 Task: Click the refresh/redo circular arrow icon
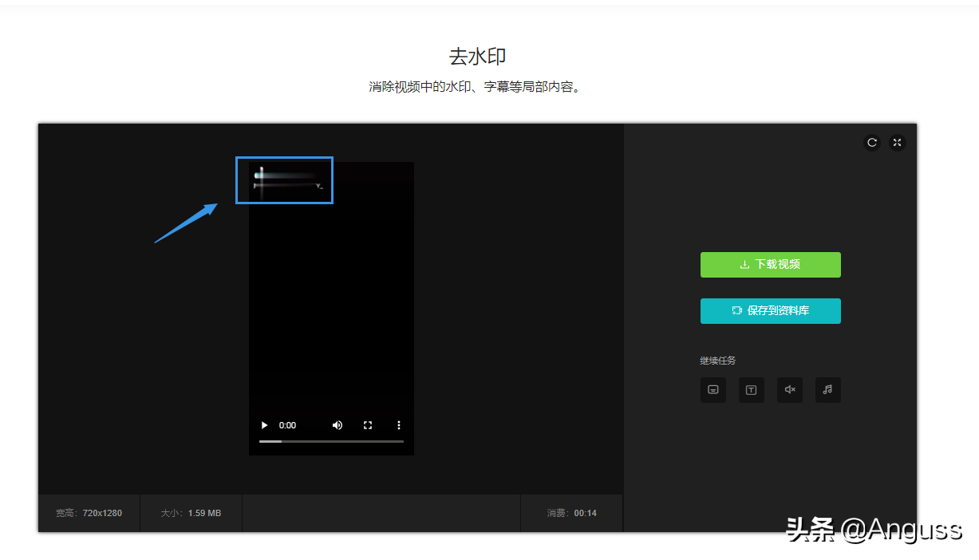pos(872,143)
